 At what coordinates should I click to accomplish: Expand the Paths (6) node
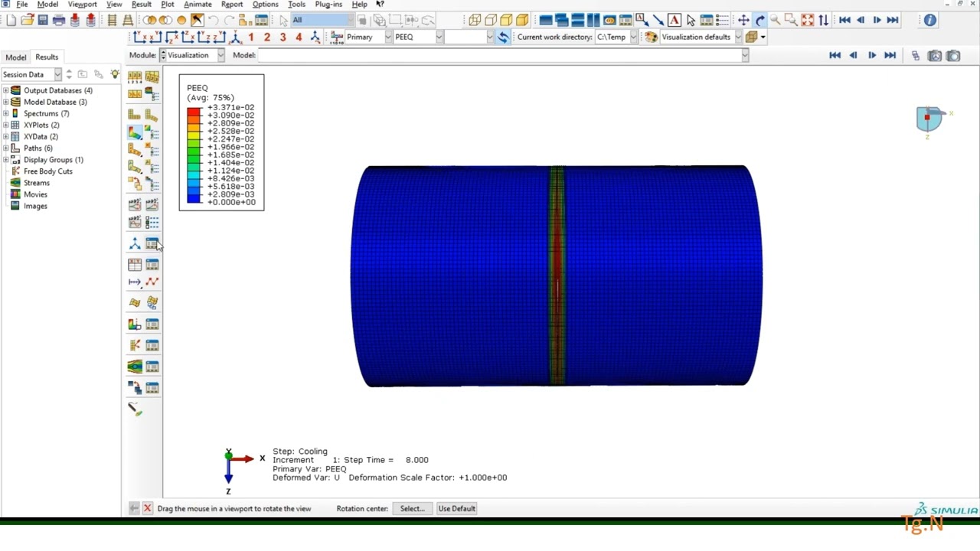[5, 148]
